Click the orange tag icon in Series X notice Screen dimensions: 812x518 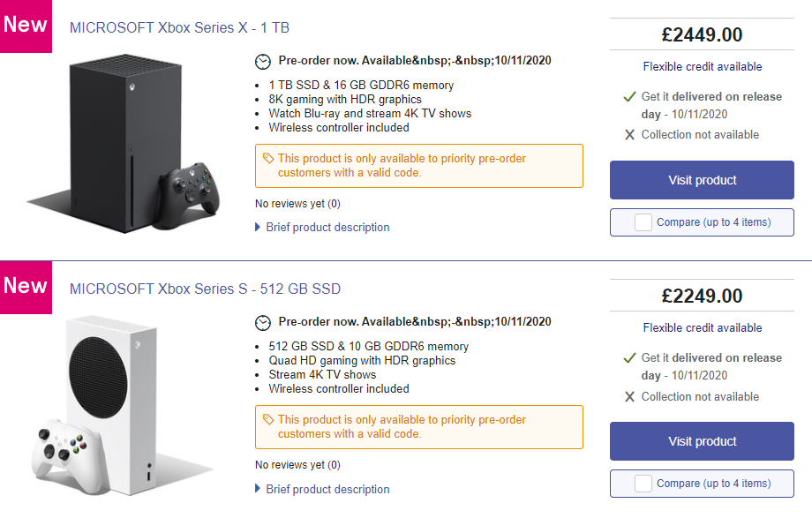click(268, 159)
